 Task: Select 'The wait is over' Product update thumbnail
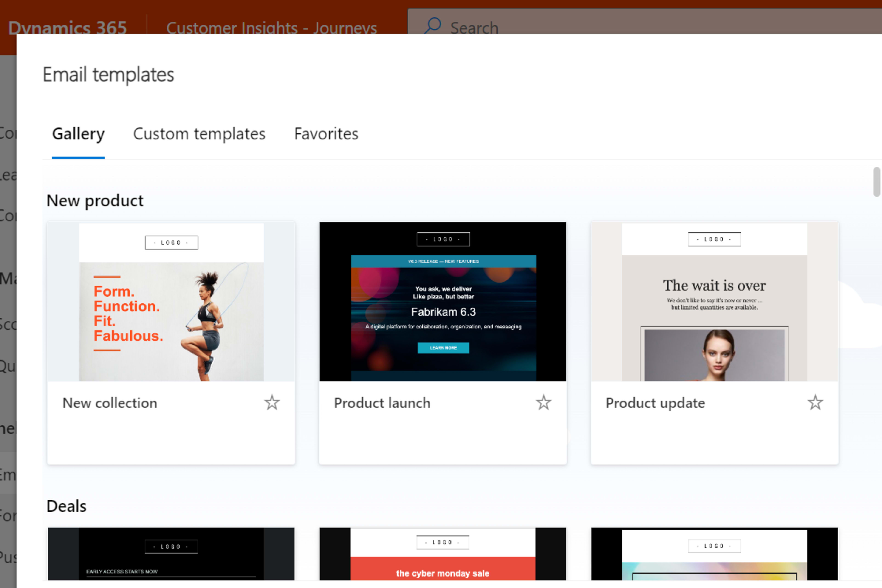[714, 302]
